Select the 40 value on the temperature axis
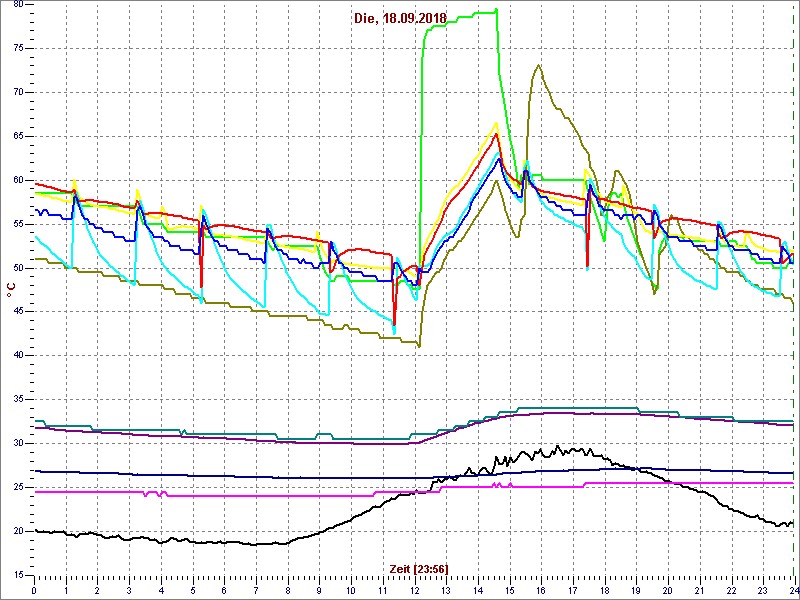 point(16,356)
